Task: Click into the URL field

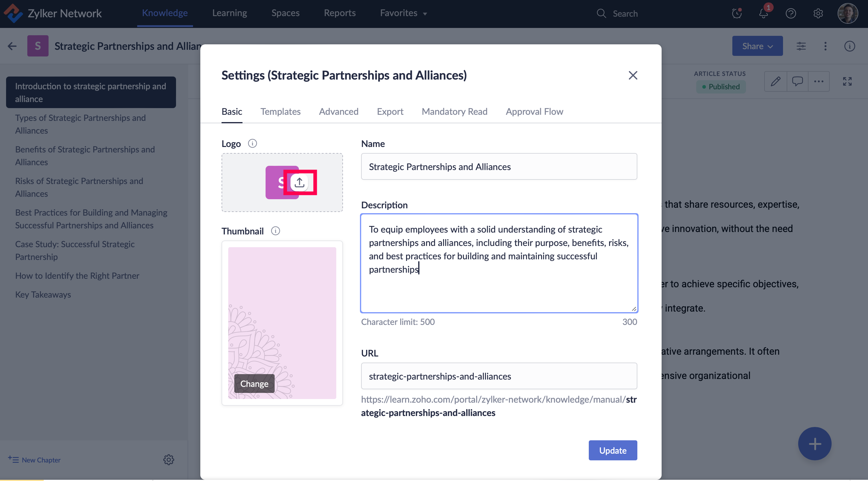Action: click(499, 376)
